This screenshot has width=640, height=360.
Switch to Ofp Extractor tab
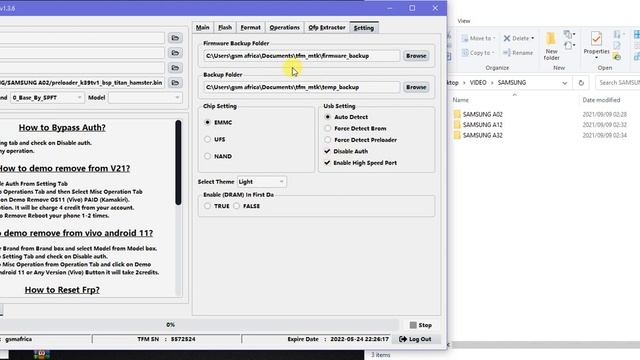(327, 28)
